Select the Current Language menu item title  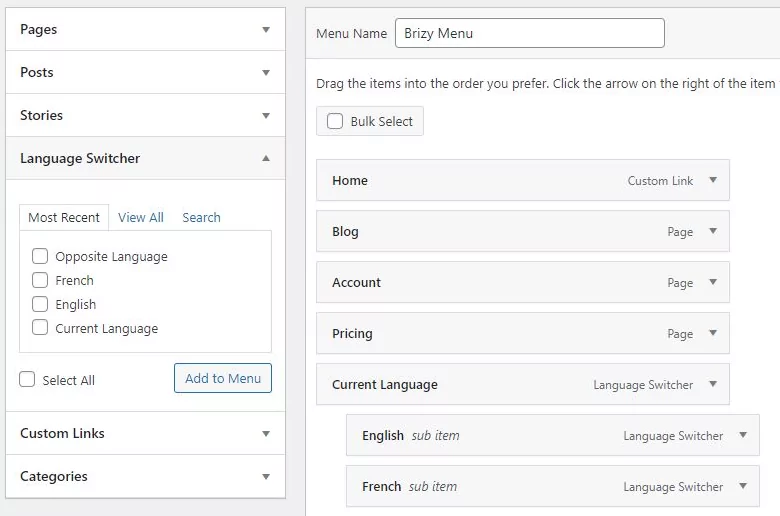(385, 385)
